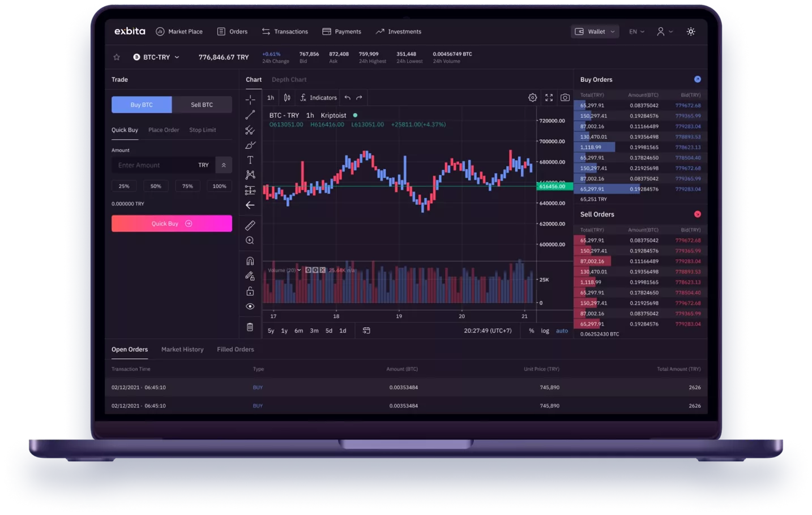Undo the last chart action
Image resolution: width=812 pixels, height=515 pixels.
click(x=347, y=97)
